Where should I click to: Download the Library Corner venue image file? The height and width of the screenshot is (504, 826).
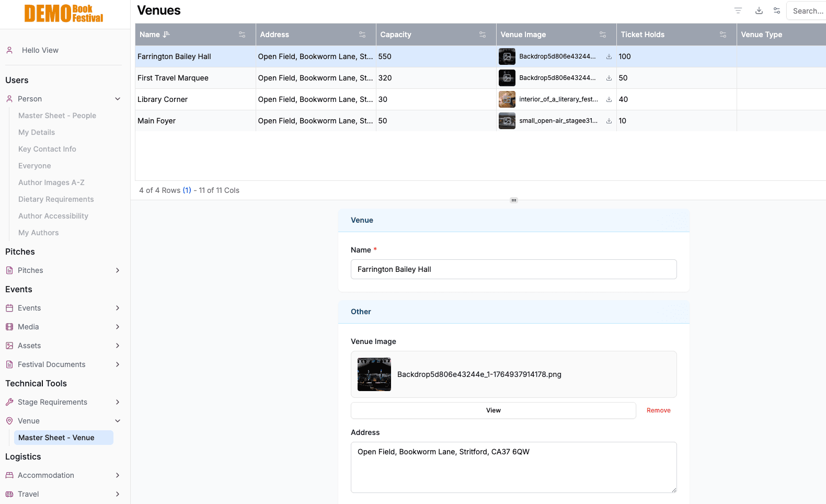609,99
